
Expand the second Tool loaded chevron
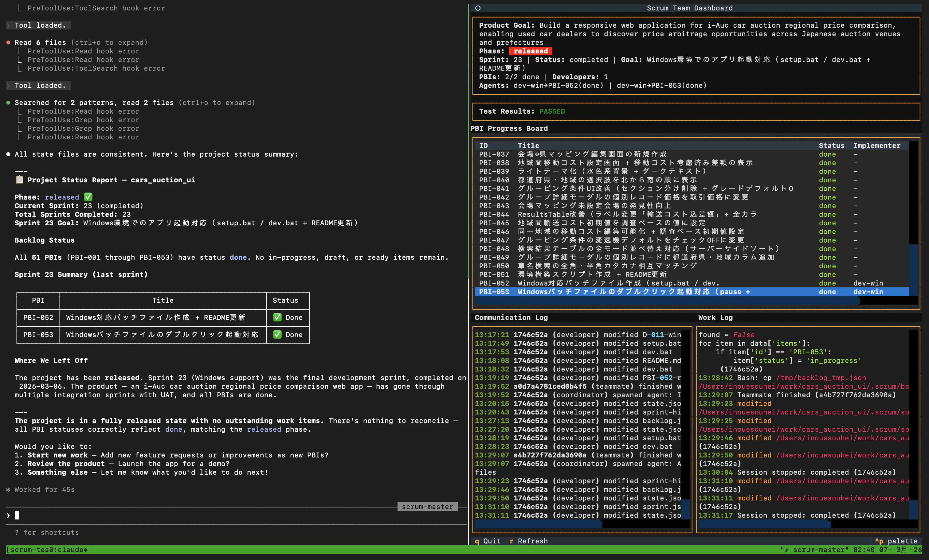[8, 86]
